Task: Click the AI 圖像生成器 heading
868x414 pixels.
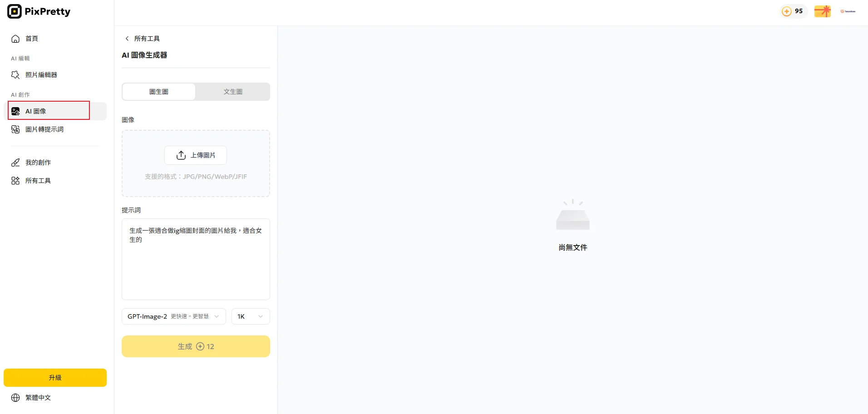Action: [x=144, y=55]
